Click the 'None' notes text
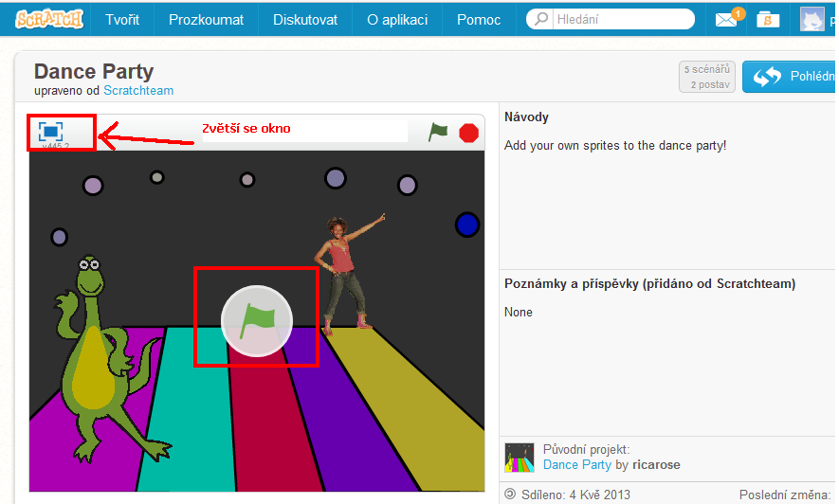The image size is (839, 504). pyautogui.click(x=518, y=312)
